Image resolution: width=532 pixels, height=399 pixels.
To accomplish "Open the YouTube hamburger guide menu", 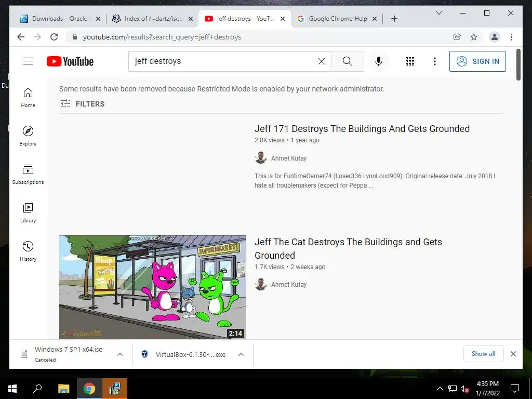I will [x=28, y=61].
